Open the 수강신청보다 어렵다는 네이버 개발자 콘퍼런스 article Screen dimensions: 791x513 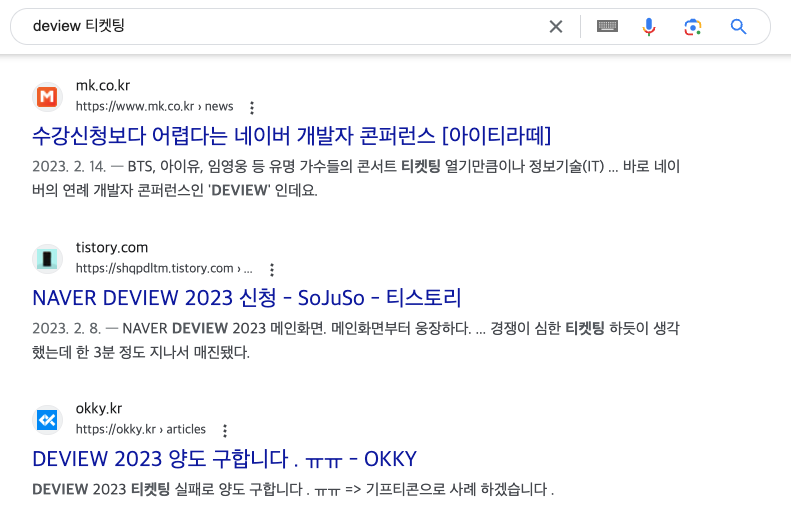tap(292, 136)
